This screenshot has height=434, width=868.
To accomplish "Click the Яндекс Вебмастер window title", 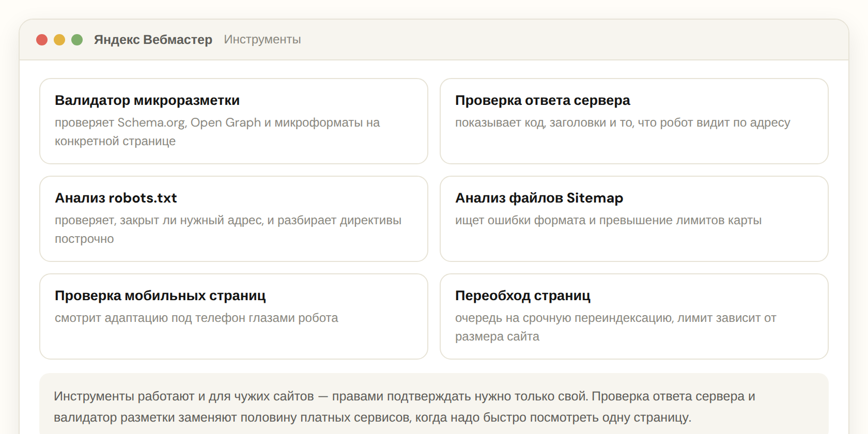I will click(x=153, y=40).
